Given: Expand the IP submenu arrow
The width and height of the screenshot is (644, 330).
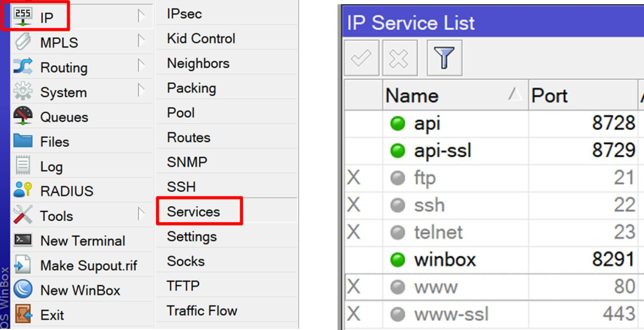Looking at the screenshot, I should pyautogui.click(x=141, y=17).
